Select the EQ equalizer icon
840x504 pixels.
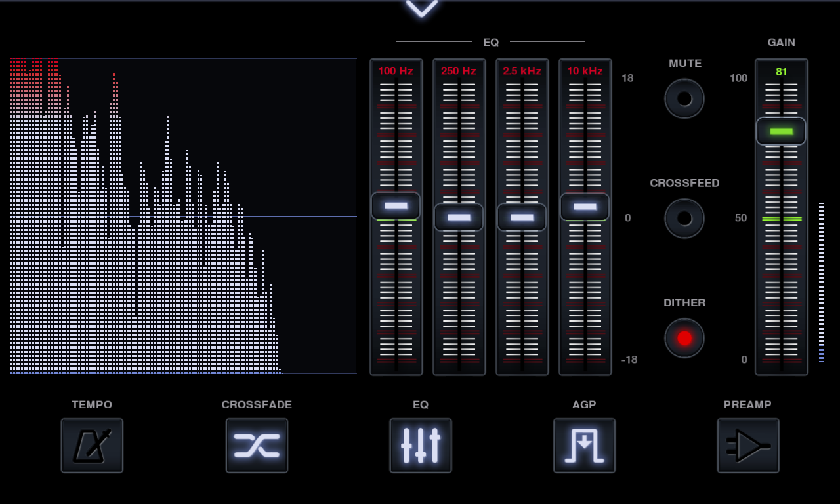(x=421, y=445)
